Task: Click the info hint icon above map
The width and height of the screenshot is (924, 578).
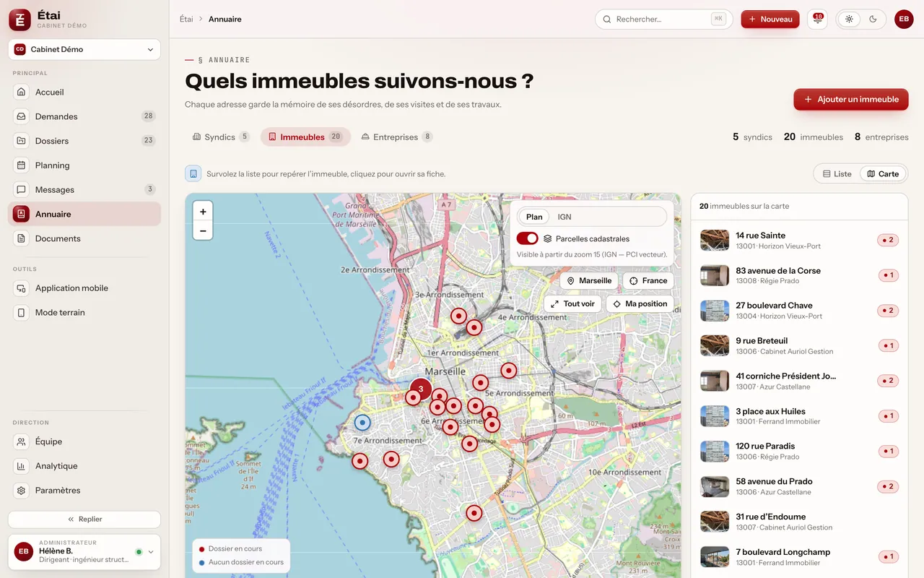Action: (193, 174)
